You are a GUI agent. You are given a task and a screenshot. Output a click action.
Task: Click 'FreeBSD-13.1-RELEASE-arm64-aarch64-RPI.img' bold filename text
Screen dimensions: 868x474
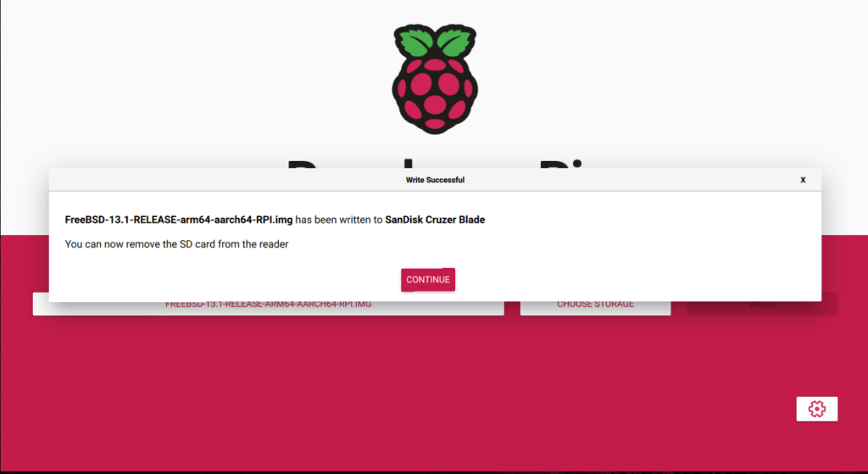click(179, 220)
